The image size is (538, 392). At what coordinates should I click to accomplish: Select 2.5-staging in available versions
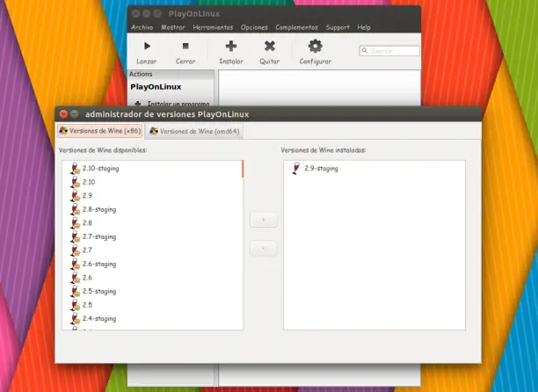coord(99,291)
